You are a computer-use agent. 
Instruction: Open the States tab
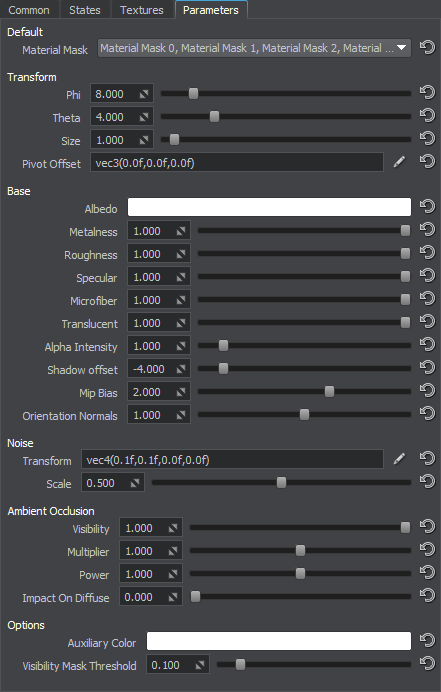85,10
